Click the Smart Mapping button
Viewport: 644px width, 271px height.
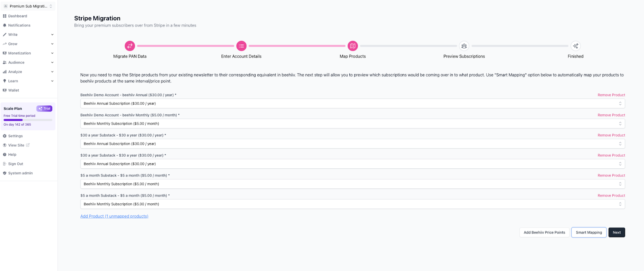click(x=589, y=232)
